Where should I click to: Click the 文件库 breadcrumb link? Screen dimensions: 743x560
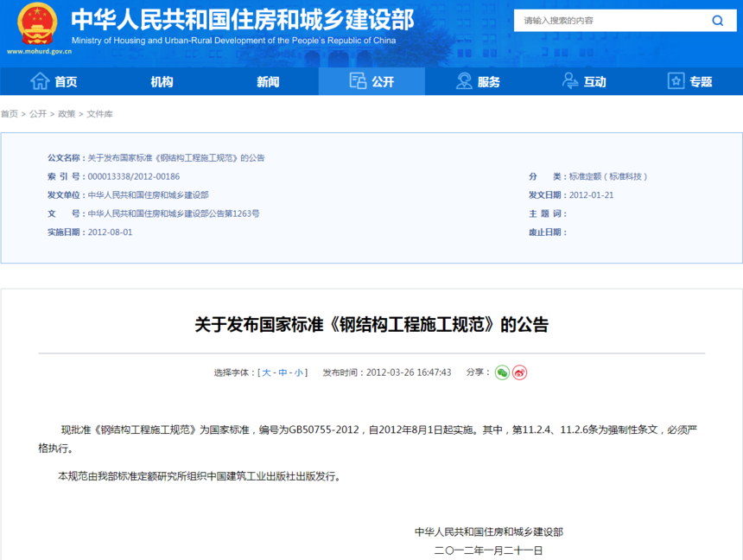[99, 114]
